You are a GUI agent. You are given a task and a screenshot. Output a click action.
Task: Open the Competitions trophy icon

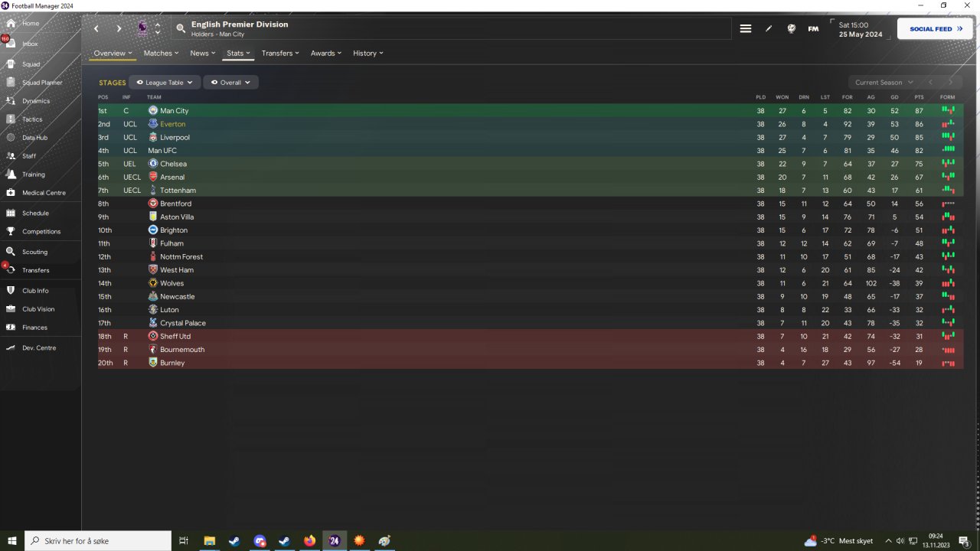[11, 232]
